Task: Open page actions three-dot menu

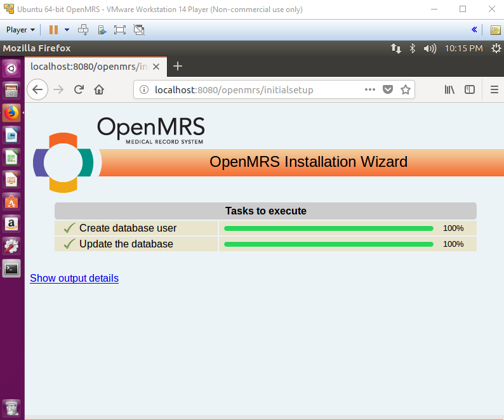Action: pyautogui.click(x=370, y=89)
